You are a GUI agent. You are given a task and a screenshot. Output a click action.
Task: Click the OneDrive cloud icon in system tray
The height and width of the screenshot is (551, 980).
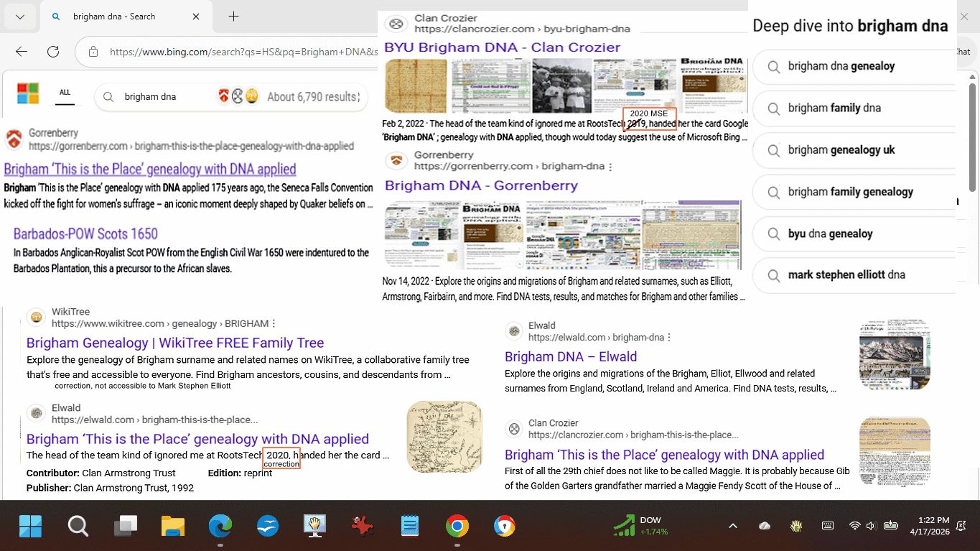pos(765,526)
